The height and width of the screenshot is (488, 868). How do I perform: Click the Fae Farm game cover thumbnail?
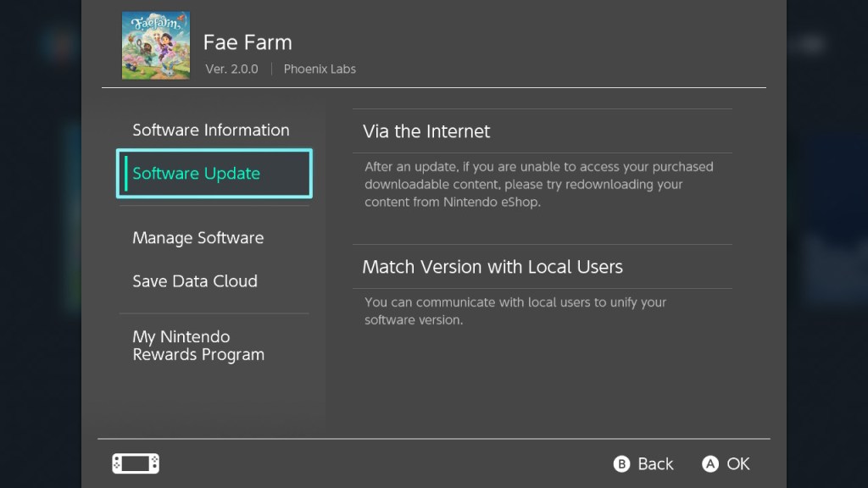pos(156,46)
